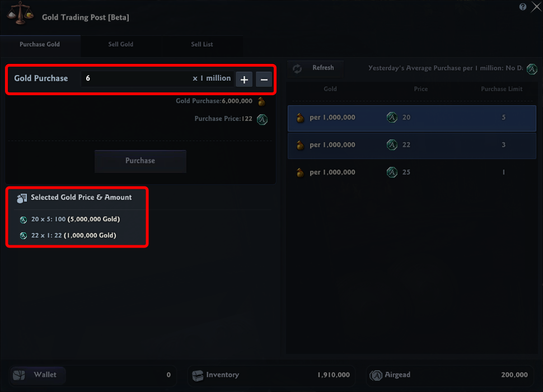Select the listing priced at 25 Airgead
Screen dimensions: 543x392
click(x=411, y=172)
